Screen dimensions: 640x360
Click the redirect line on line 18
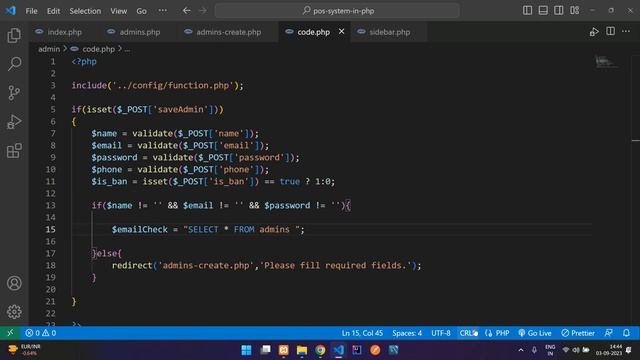pyautogui.click(x=267, y=265)
